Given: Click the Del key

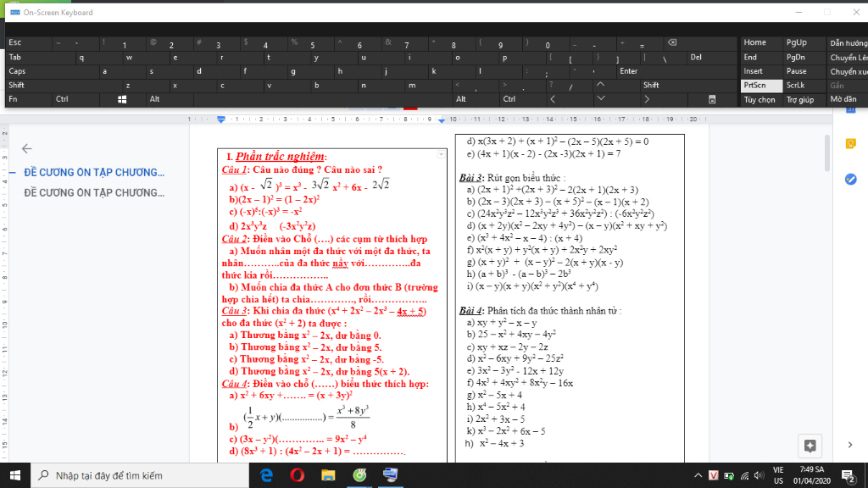Looking at the screenshot, I should (x=712, y=58).
